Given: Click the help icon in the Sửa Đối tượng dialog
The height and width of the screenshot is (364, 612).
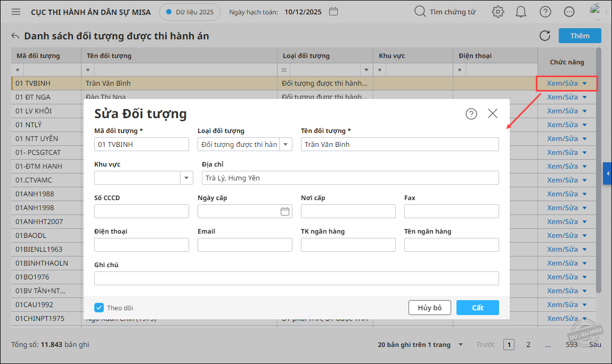Looking at the screenshot, I should click(471, 113).
